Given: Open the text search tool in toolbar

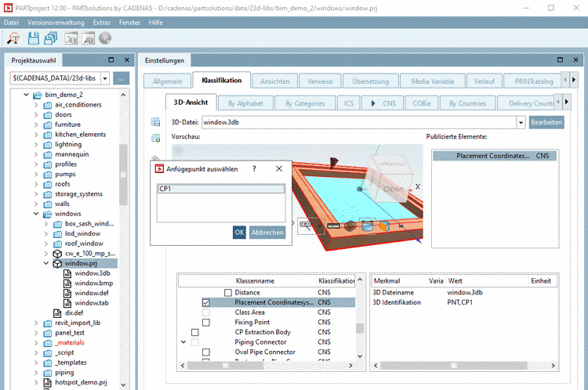Looking at the screenshot, I should click(13, 38).
